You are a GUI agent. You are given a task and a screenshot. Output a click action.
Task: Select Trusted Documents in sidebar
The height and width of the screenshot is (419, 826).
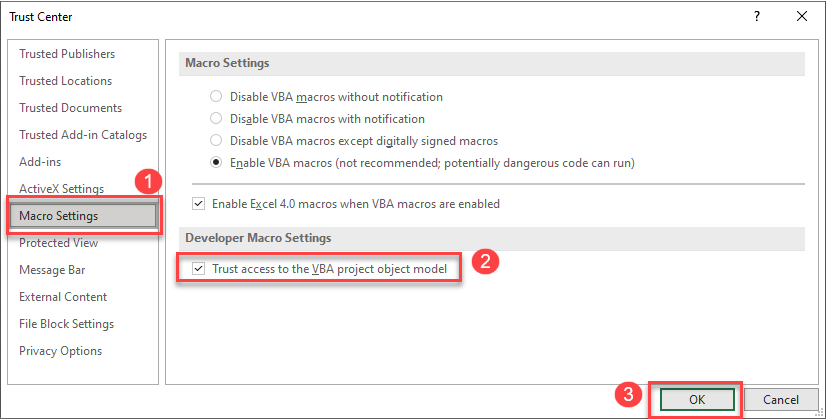click(x=70, y=108)
